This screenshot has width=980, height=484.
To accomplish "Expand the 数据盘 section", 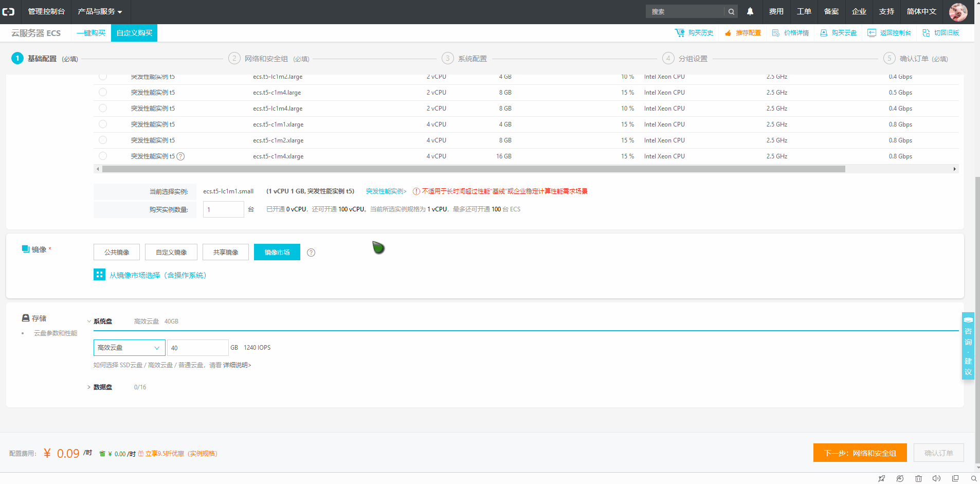I will pyautogui.click(x=89, y=387).
